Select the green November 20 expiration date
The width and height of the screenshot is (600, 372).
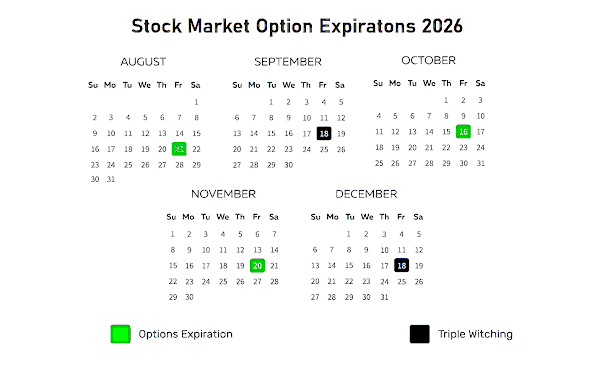[257, 266]
